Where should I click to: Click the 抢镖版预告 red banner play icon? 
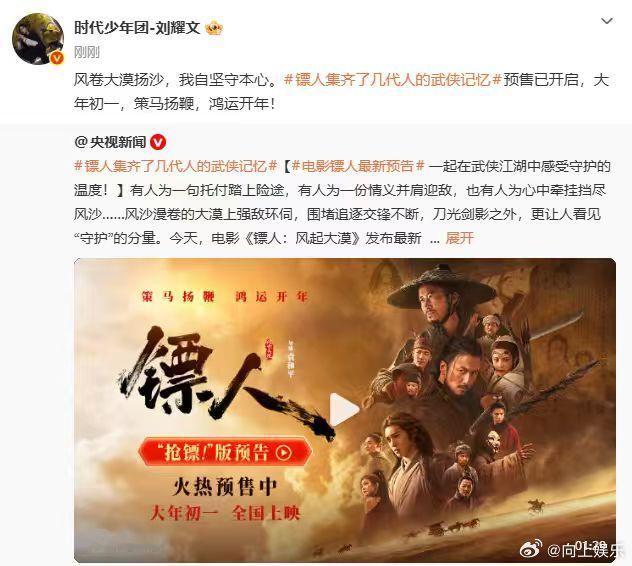[283, 453]
